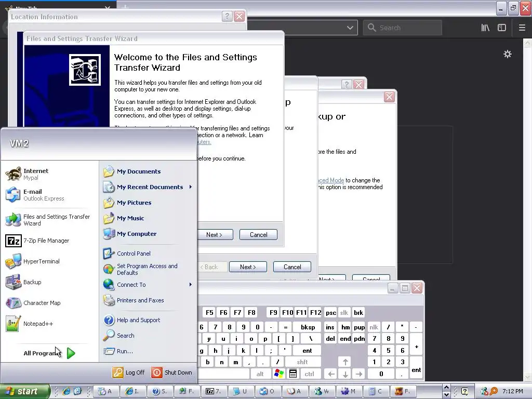532x399 pixels.
Task: Click the new tab page gear icon
Action: click(507, 54)
